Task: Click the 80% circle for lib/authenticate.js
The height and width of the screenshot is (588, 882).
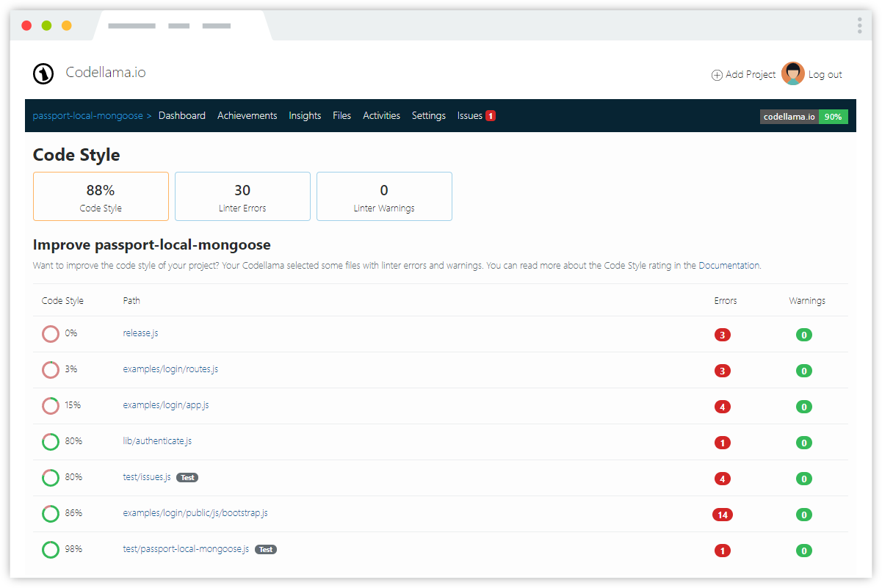Action: point(51,442)
